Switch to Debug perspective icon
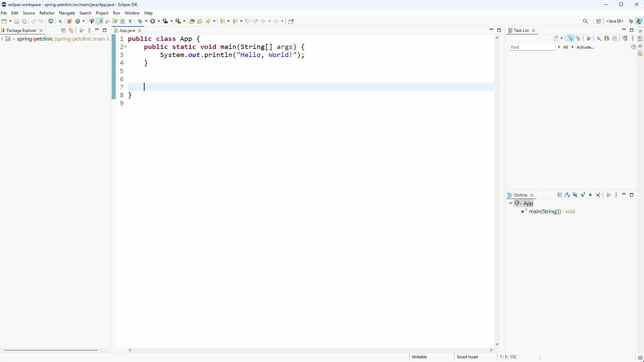The height and width of the screenshot is (362, 644). 631,21
